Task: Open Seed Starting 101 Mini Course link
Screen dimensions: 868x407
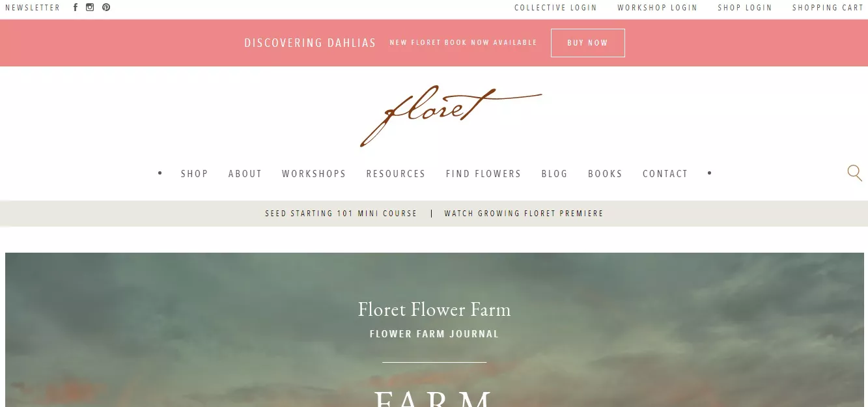Action: click(x=341, y=214)
